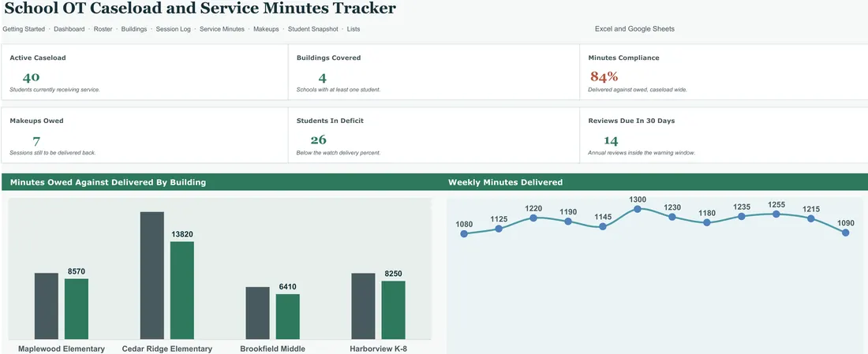Select the line chart point labeled 1255
Viewport: 868px width, 354px height.
tap(776, 214)
